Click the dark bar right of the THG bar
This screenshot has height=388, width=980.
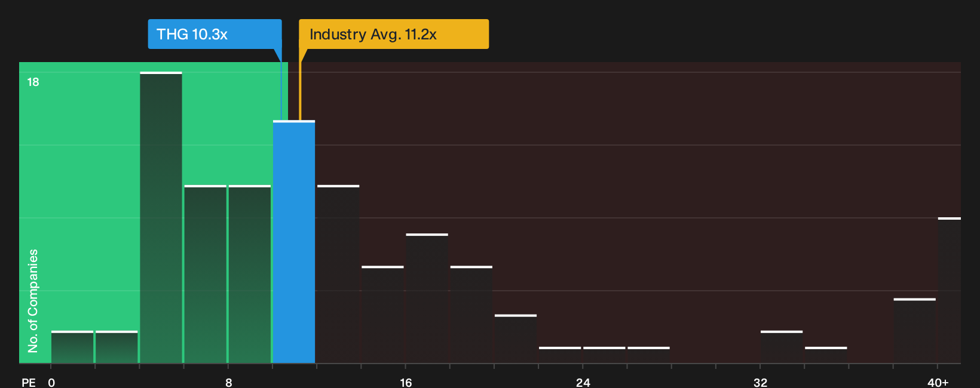tap(338, 274)
